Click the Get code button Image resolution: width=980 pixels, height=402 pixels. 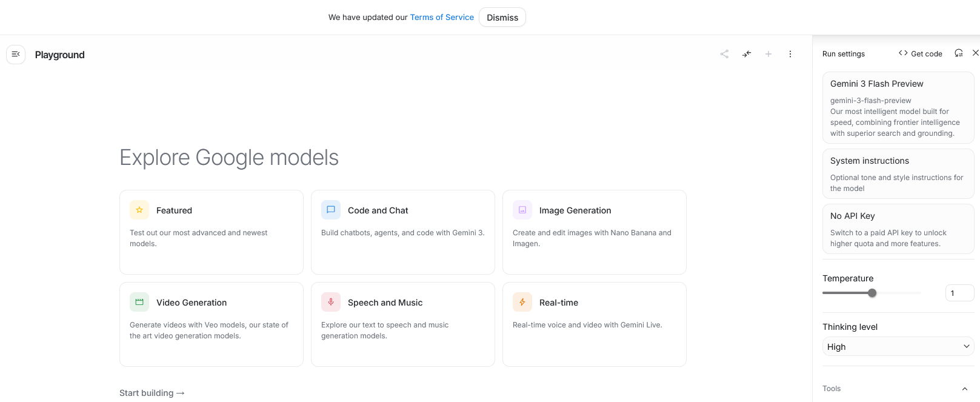click(920, 53)
